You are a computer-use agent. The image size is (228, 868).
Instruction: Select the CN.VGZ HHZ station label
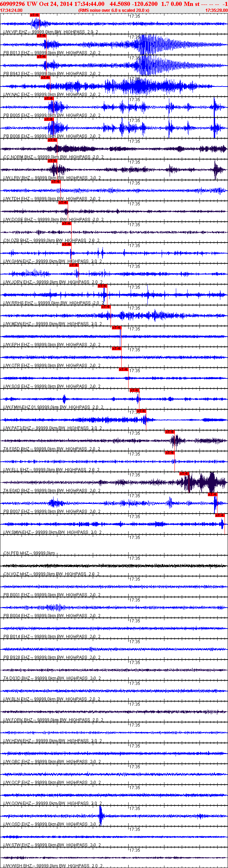[51, 574]
